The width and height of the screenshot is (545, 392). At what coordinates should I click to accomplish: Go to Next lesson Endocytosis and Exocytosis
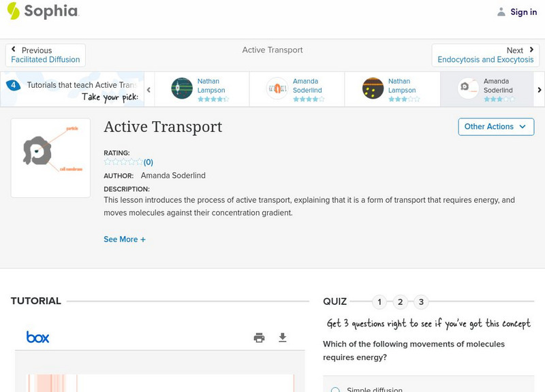[485, 55]
